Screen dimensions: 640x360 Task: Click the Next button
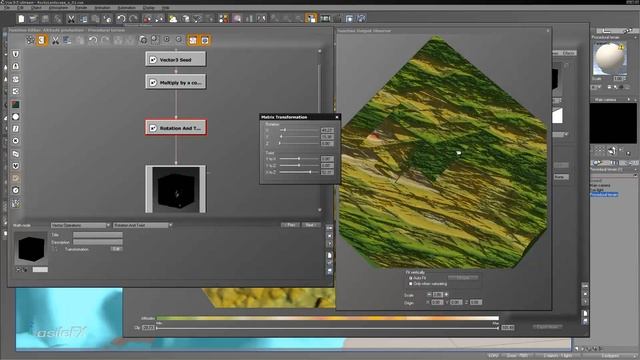pyautogui.click(x=310, y=225)
